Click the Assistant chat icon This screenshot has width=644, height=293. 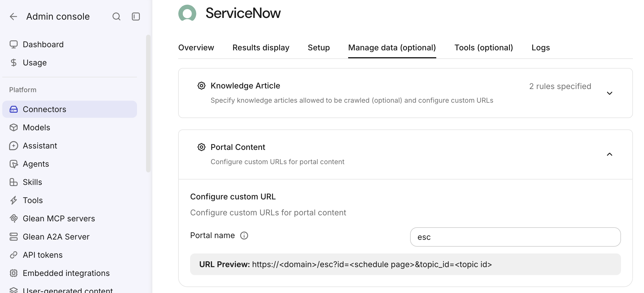(x=14, y=146)
